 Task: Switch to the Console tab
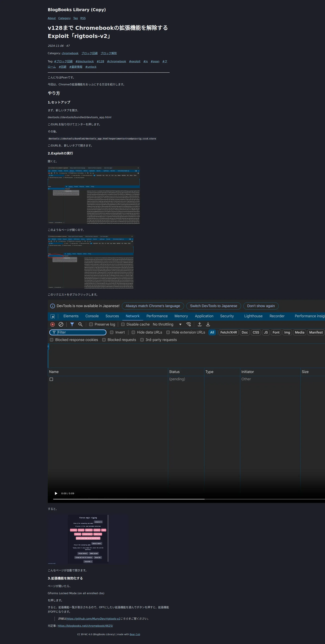[x=92, y=316]
